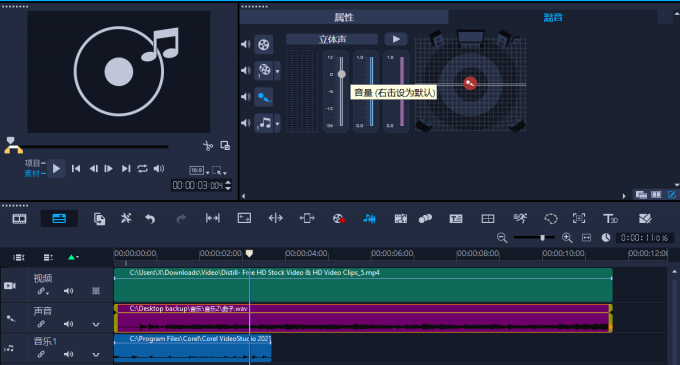Open the tools (wrench) toolbar icon
This screenshot has width=680, height=365.
(x=126, y=218)
